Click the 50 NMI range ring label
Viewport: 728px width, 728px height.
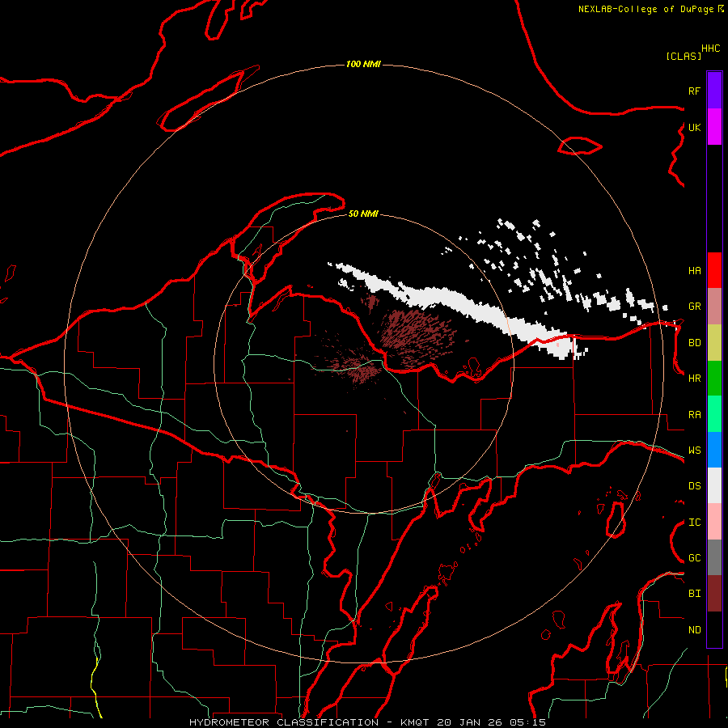coord(363,214)
